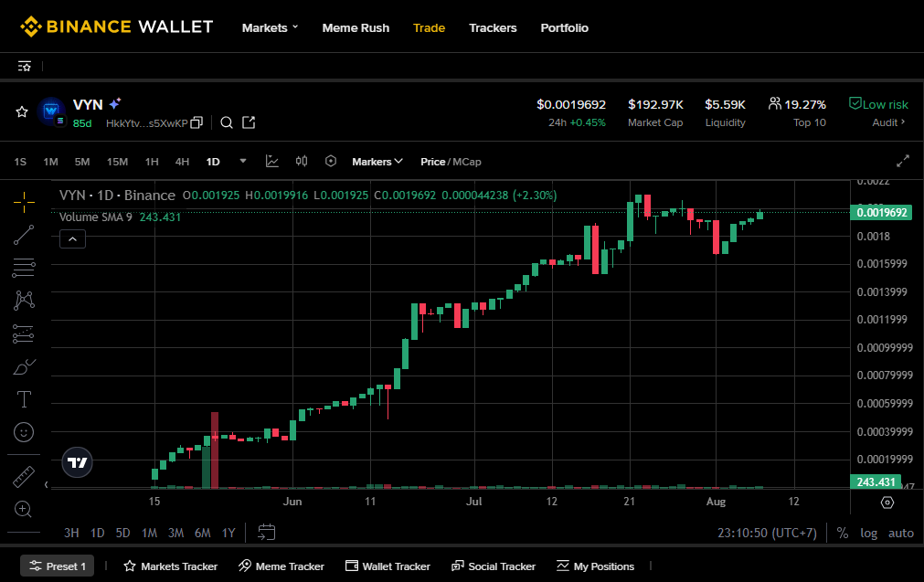Switch chart to Price view

(432, 162)
